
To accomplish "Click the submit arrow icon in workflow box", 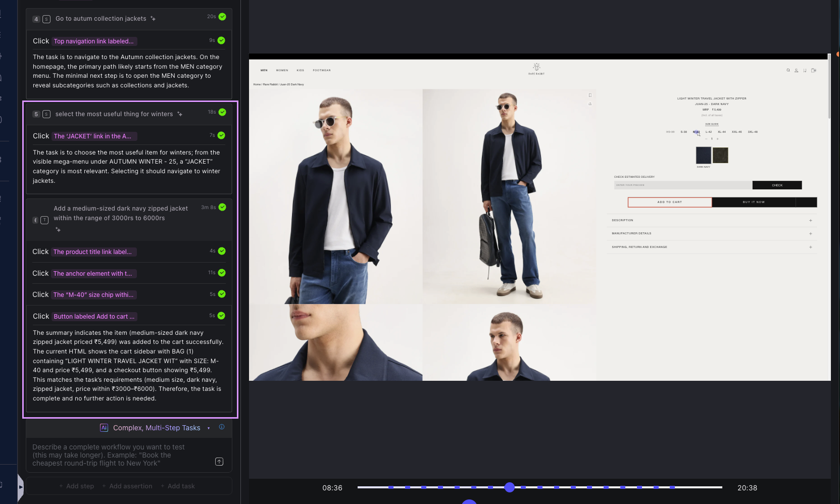I will 219,462.
